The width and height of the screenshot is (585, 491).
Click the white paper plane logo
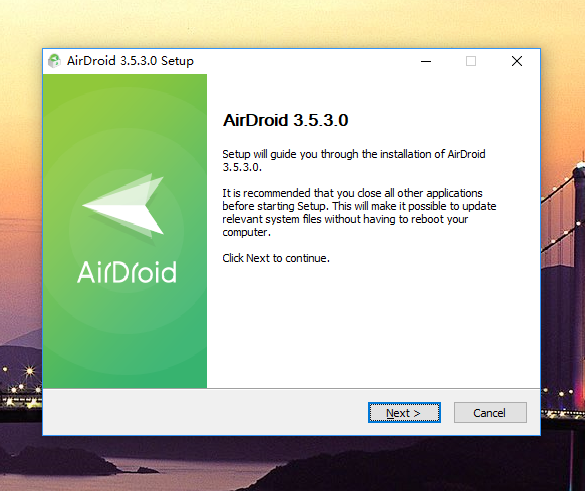(123, 205)
